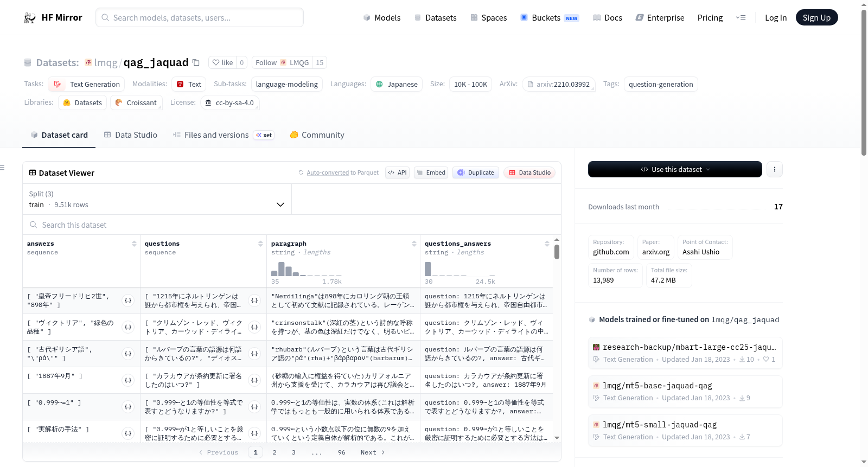This screenshot has height=467, width=868.
Task: Open the Auto-converted link
Action: coord(328,172)
